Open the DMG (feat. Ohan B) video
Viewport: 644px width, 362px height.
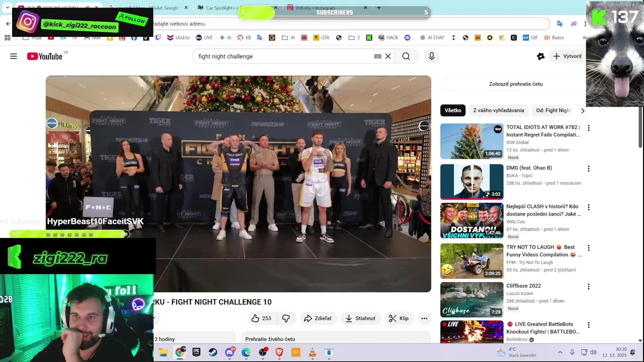point(471,182)
